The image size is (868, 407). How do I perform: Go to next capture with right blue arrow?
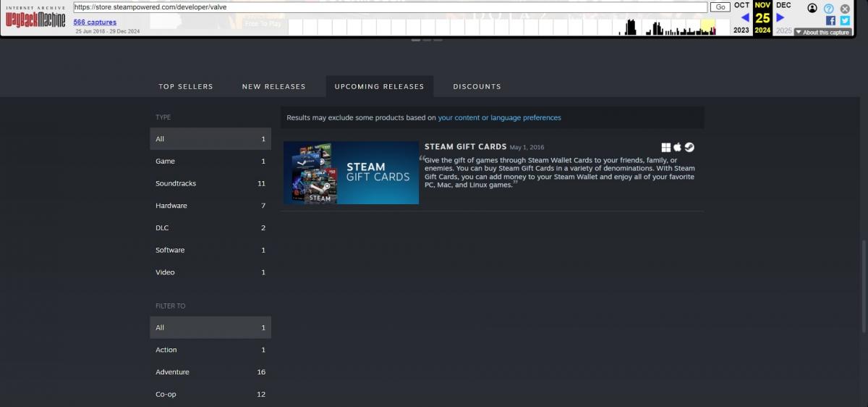[780, 17]
